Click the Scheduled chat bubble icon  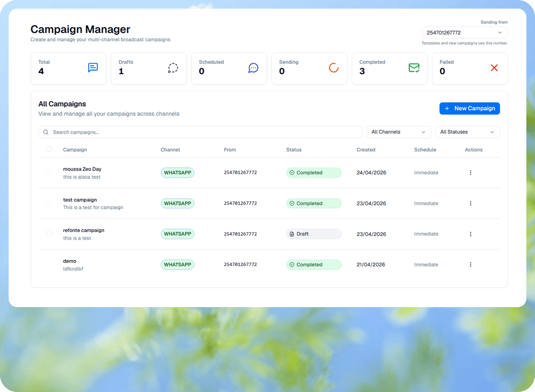point(253,68)
